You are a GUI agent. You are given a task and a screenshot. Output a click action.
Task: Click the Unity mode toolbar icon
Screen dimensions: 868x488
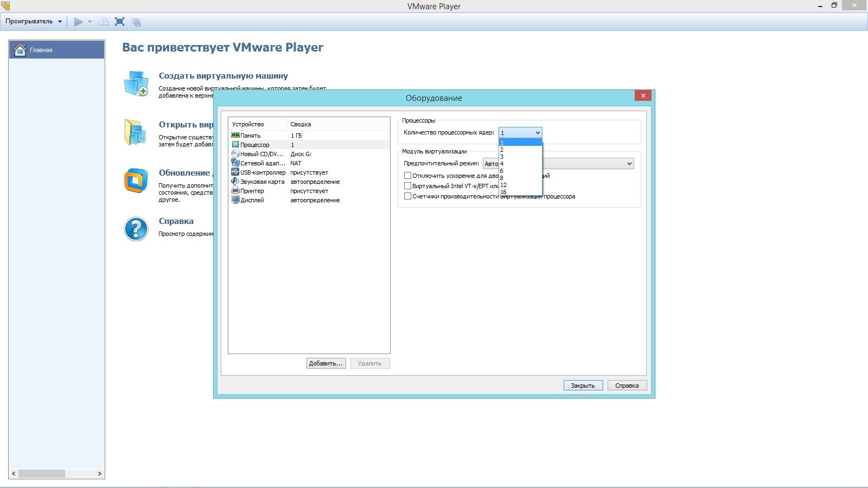[136, 22]
